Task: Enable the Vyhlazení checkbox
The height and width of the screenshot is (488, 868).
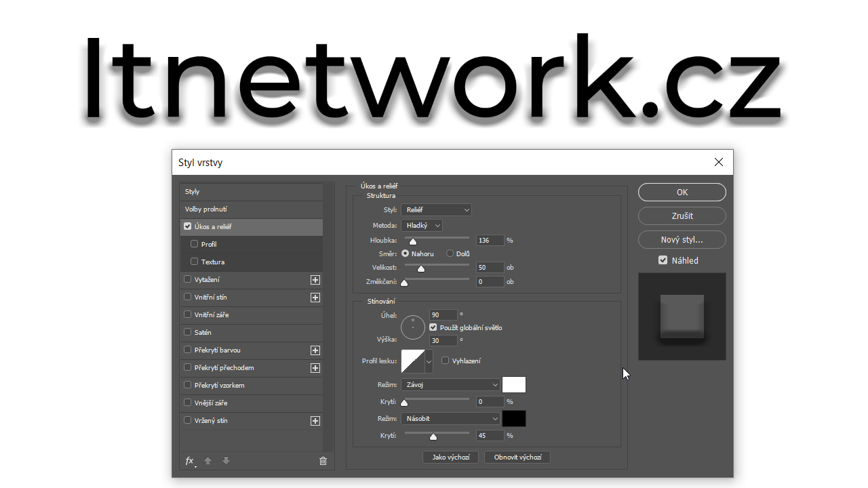Action: tap(446, 361)
